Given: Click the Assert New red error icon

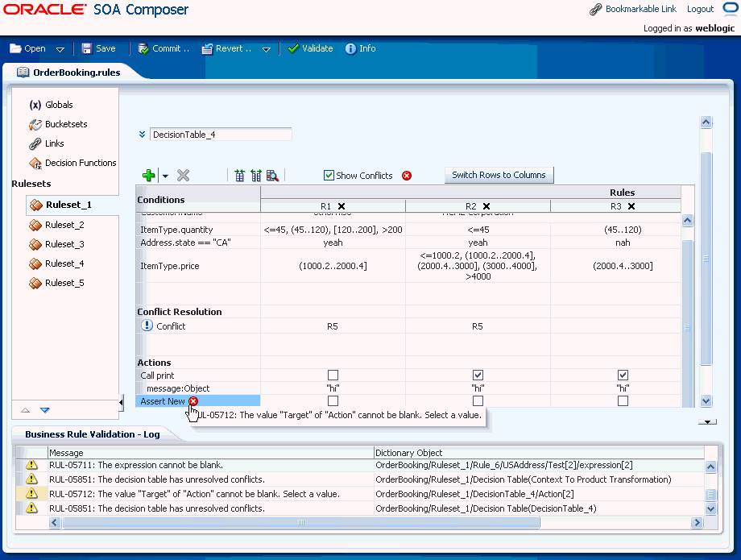Looking at the screenshot, I should [193, 401].
